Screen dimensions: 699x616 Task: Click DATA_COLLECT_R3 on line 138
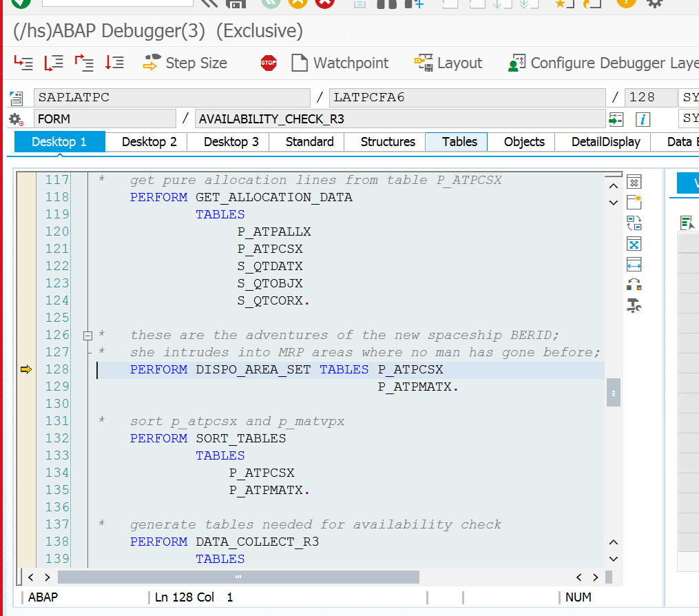tap(258, 542)
